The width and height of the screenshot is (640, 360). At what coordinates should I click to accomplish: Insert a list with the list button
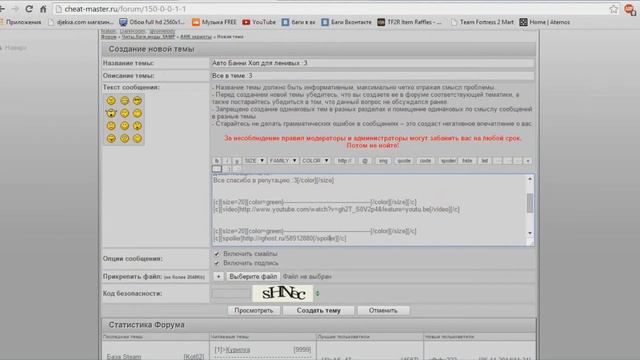[x=484, y=161]
